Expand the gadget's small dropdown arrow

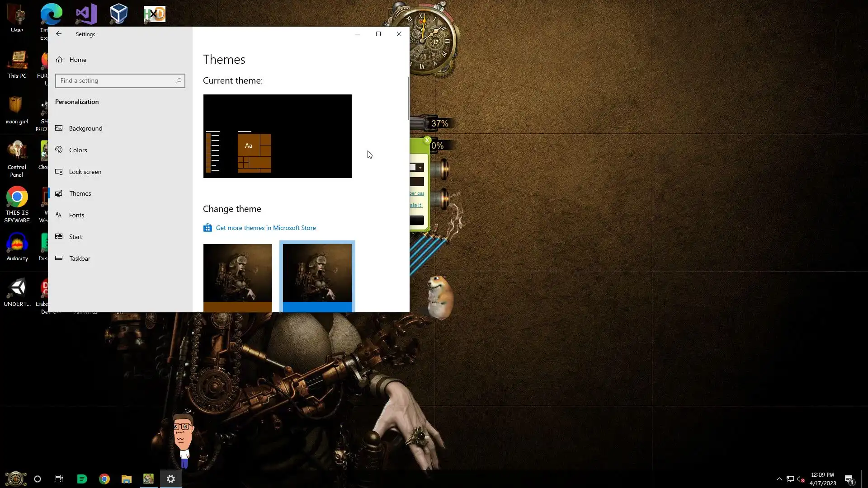coord(420,168)
